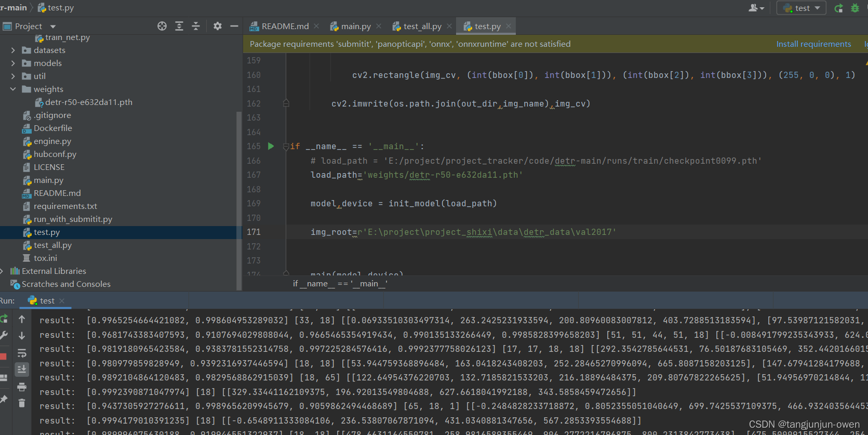Select test.py in project tree
Image resolution: width=868 pixels, height=435 pixels.
41,232
